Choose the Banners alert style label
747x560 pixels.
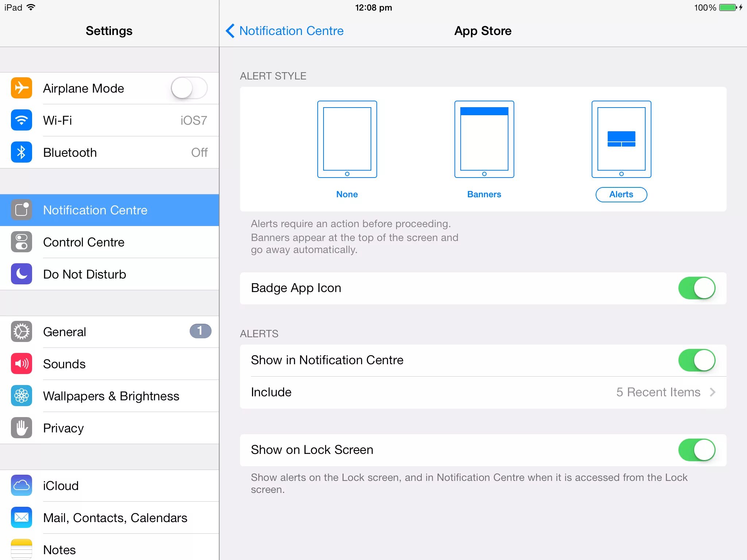coord(484,194)
